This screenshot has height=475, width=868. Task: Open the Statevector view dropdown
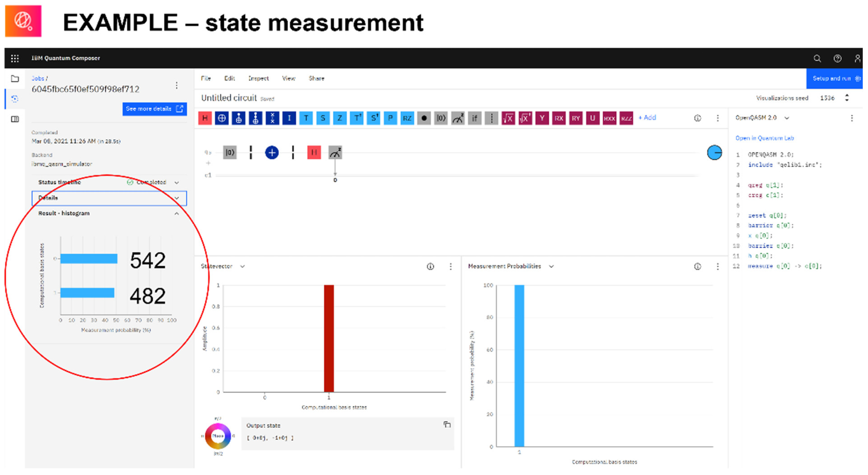(x=242, y=266)
